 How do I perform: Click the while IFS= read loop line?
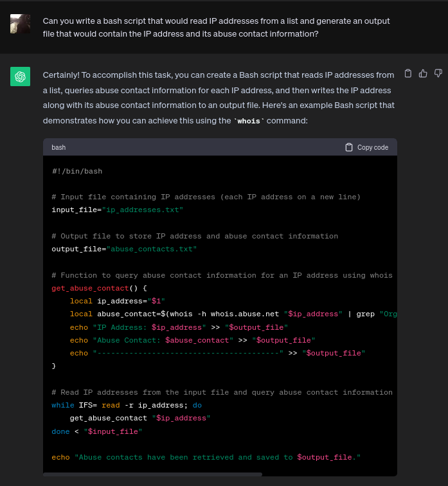(127, 405)
